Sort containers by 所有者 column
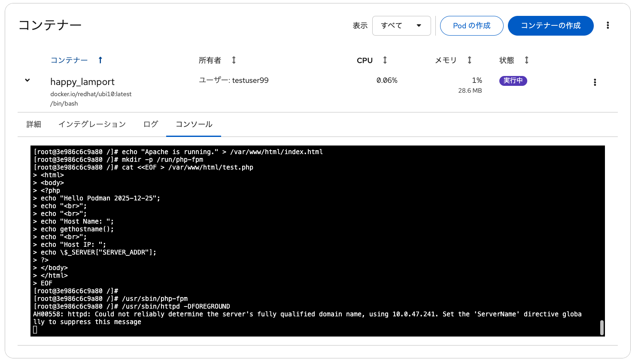The width and height of the screenshot is (638, 364). pyautogui.click(x=233, y=60)
